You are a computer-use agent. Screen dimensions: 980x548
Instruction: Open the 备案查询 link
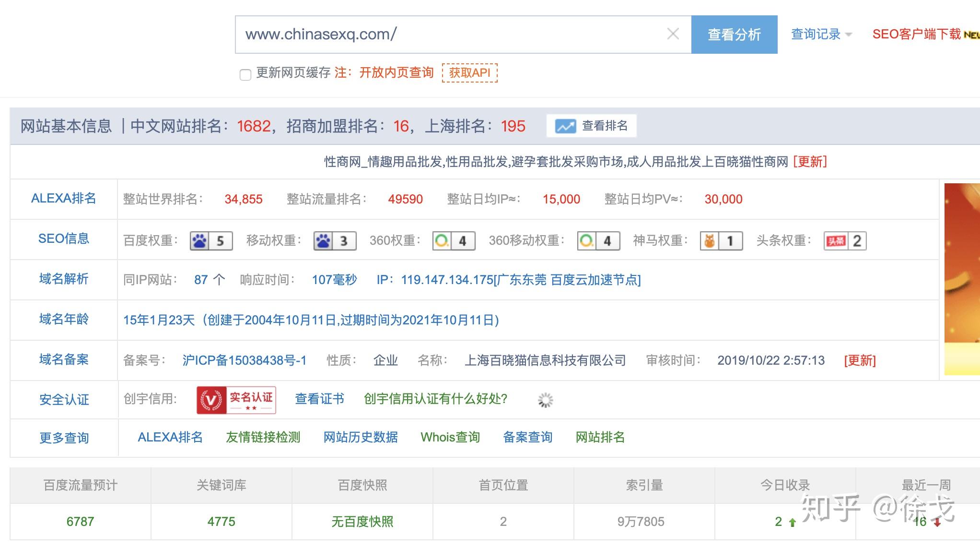point(528,437)
